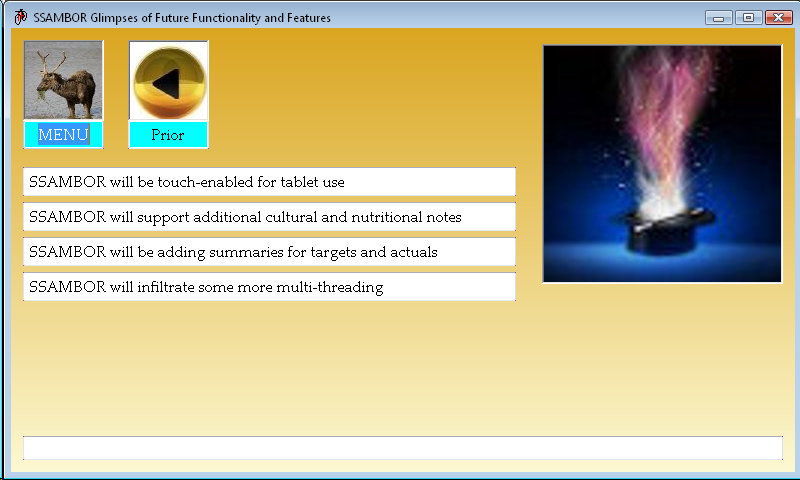Click the highlighted MENU label

63,135
